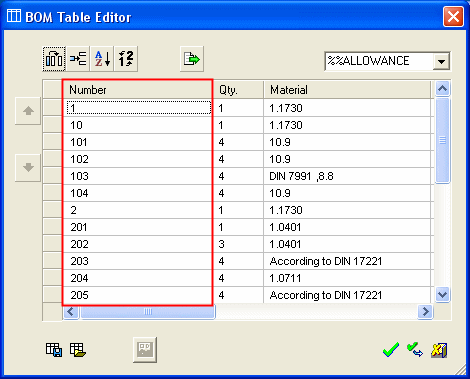Click row header selector for row 2
The height and width of the screenshot is (379, 470).
point(53,210)
